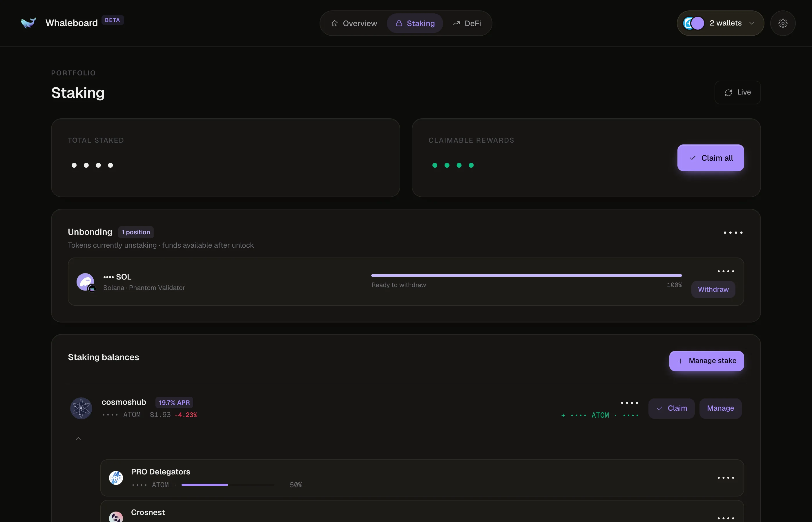Click the Solana · Phantom Validator label
The image size is (812, 522).
click(x=144, y=288)
